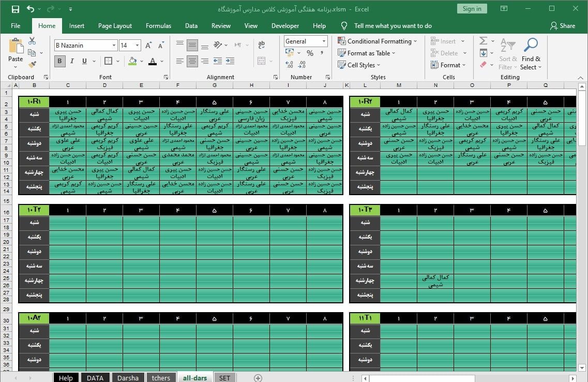588x382 pixels.
Task: Increase decimal places
Action: 290,65
